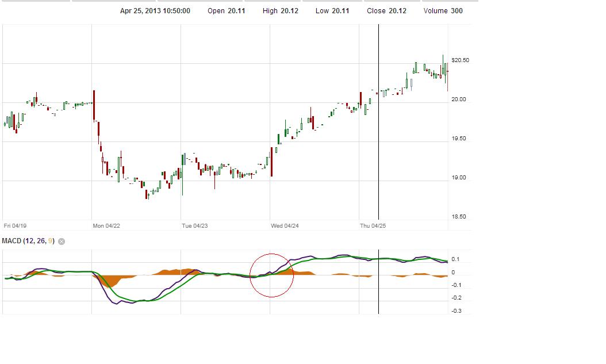This screenshot has width=606, height=364.
Task: Click the High 20.12 readout
Action: tap(281, 11)
